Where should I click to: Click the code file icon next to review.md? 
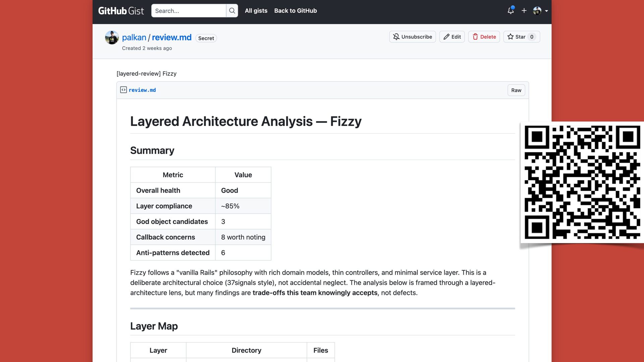(123, 90)
